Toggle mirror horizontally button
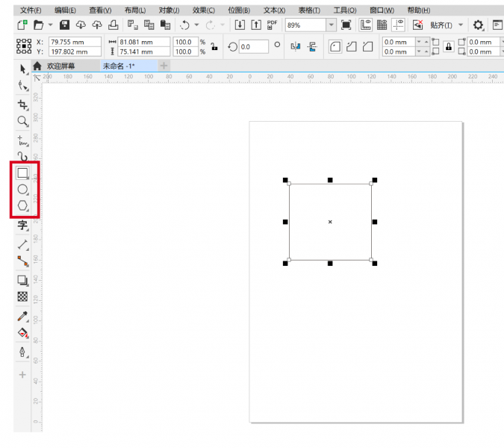 (x=295, y=46)
